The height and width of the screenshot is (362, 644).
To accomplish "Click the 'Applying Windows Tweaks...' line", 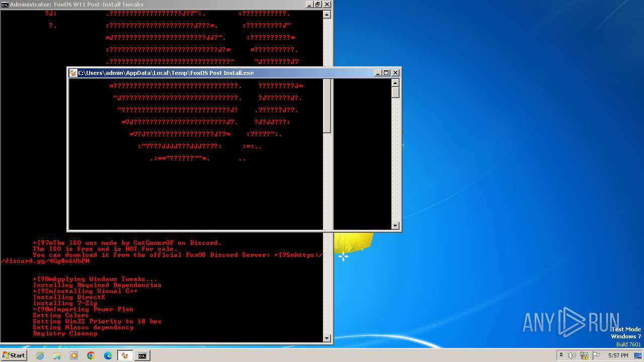I will pos(95,279).
